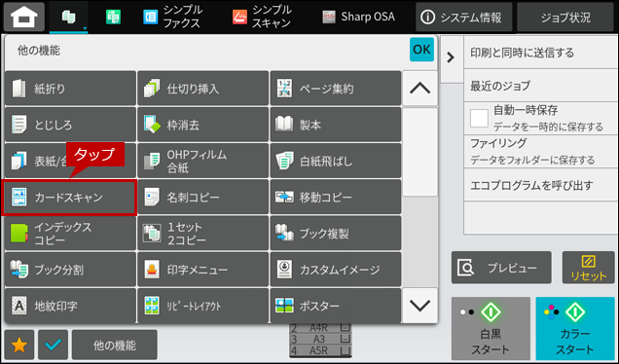Switch to シンプルファクス mode
619x364 pixels.
click(172, 17)
